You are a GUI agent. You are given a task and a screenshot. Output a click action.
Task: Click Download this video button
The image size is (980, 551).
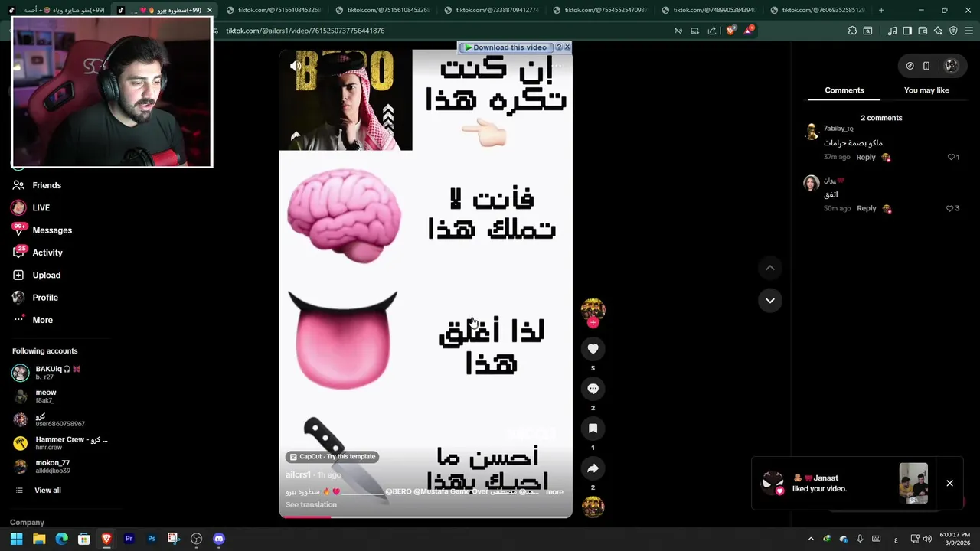click(505, 47)
